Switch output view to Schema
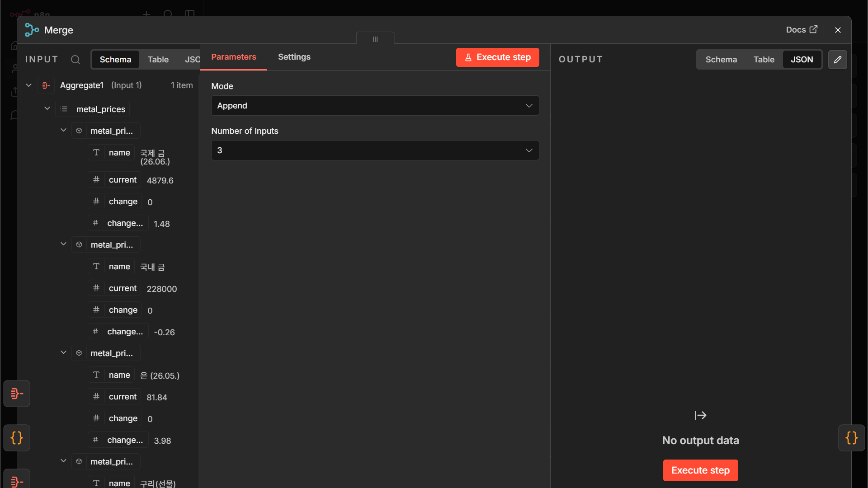868x488 pixels. 721,60
